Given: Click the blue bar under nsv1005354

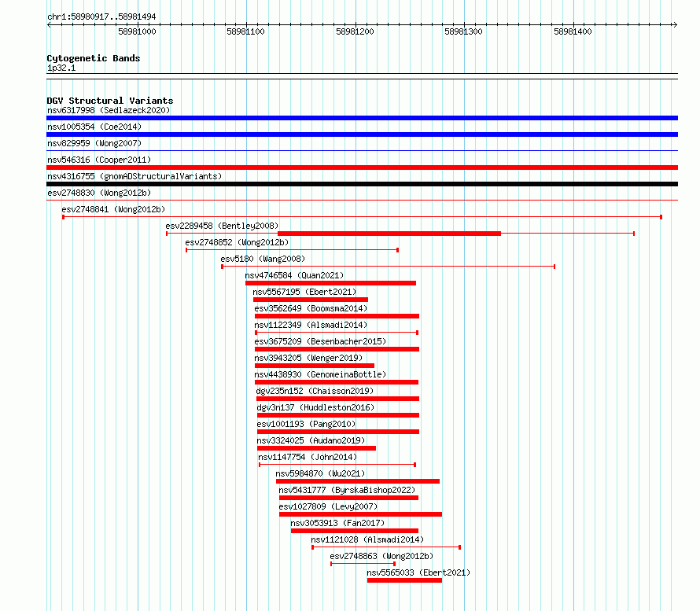Looking at the screenshot, I should 362,134.
